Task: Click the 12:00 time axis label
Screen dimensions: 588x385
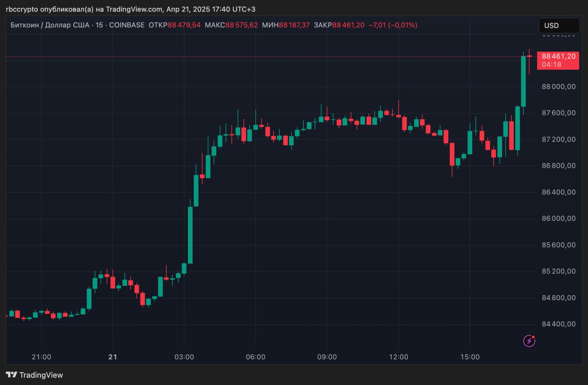Action: click(x=398, y=357)
